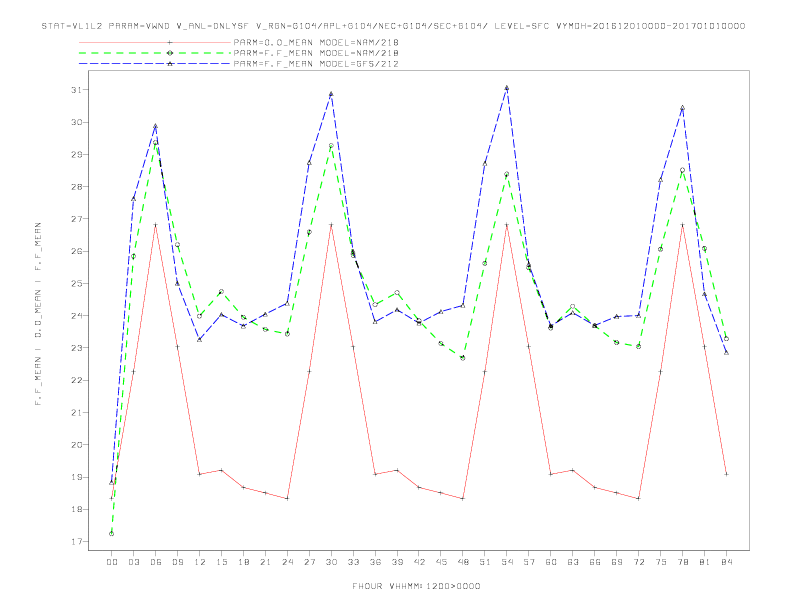Click green dashed line sample in legend
792x612 pixels.
pos(155,53)
